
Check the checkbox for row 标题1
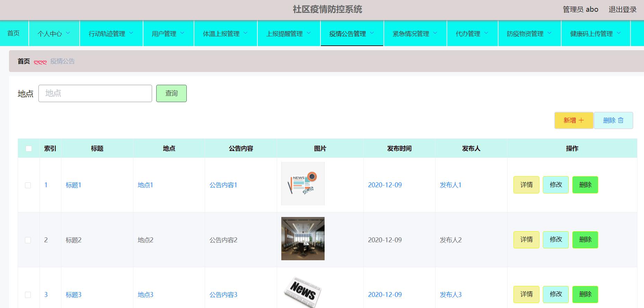click(x=28, y=185)
